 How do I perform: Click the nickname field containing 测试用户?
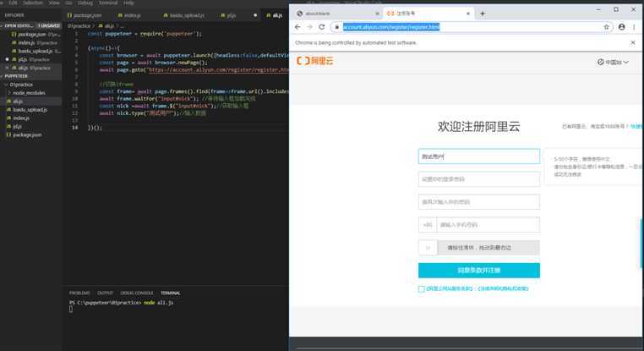coord(479,156)
